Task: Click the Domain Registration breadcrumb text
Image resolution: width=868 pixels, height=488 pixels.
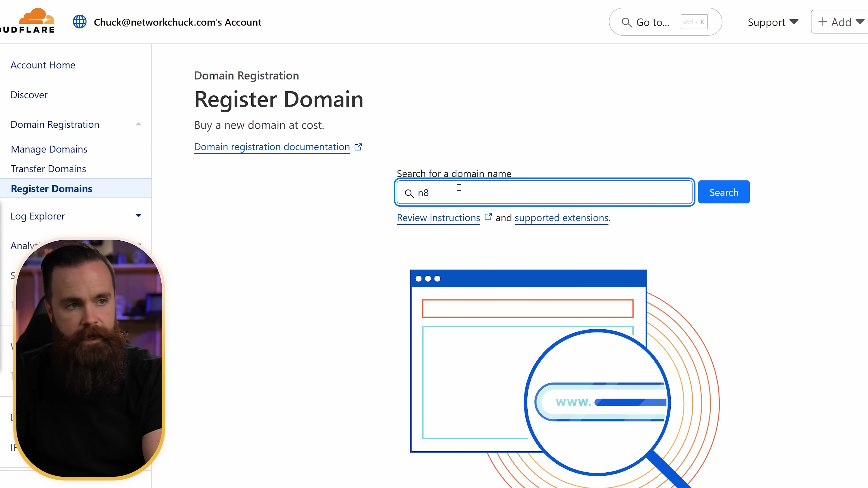Action: pyautogui.click(x=246, y=76)
